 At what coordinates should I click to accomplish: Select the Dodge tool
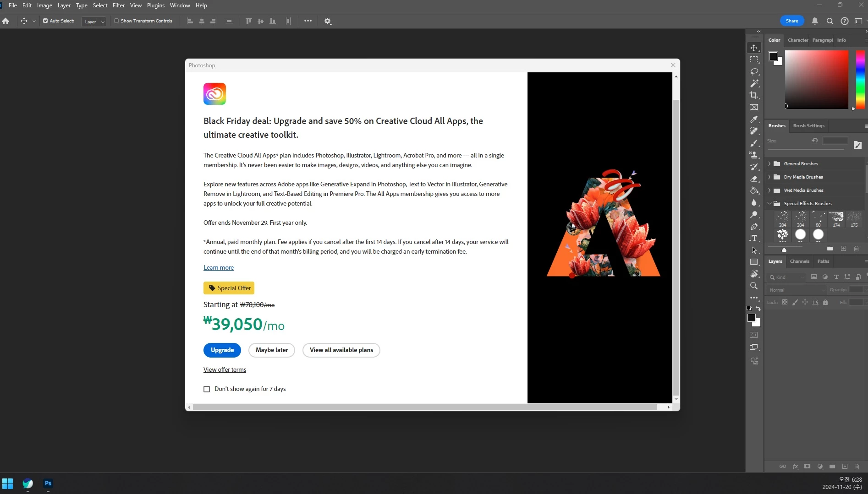tap(754, 214)
